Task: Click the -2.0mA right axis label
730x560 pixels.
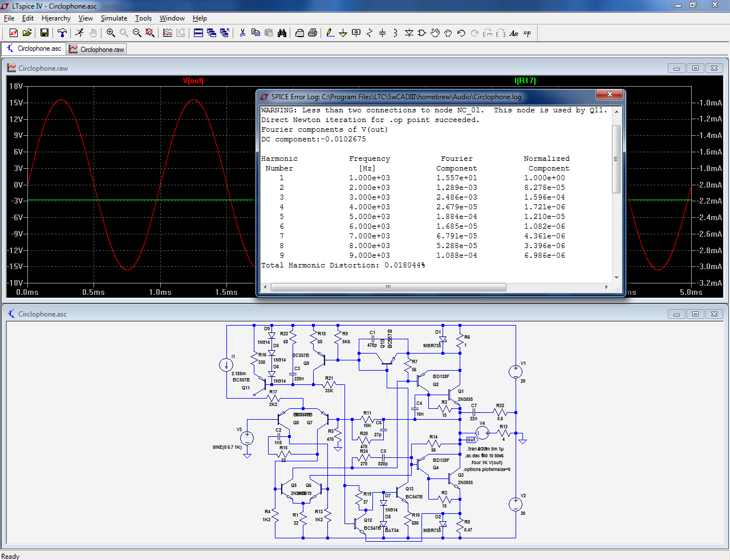Action: (709, 185)
